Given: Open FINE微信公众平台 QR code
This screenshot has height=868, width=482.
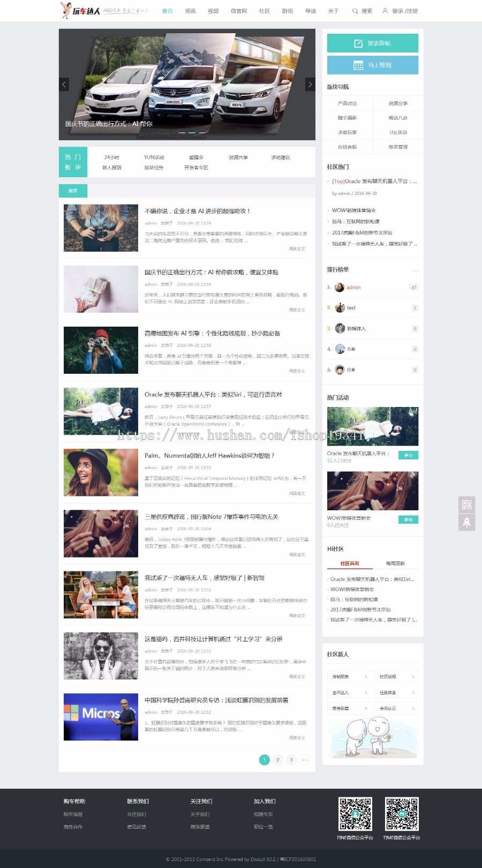Looking at the screenshot, I should (355, 814).
